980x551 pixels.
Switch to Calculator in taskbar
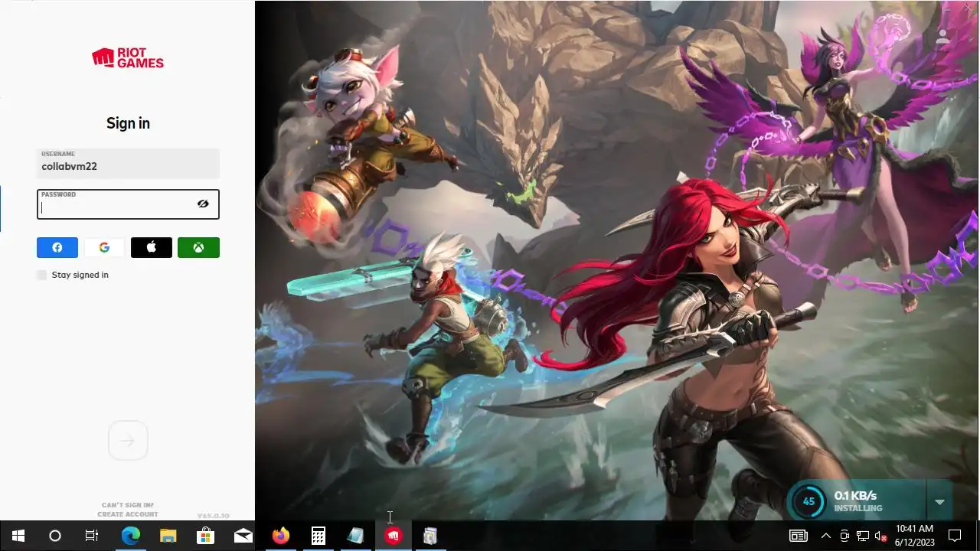pos(318,536)
